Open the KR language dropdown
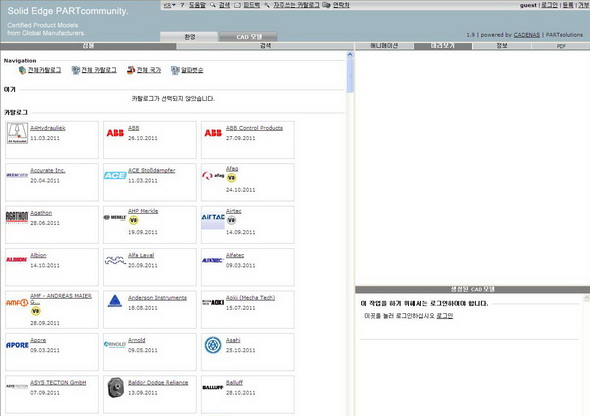Screen dimensions: 590x416 [x=170, y=5]
